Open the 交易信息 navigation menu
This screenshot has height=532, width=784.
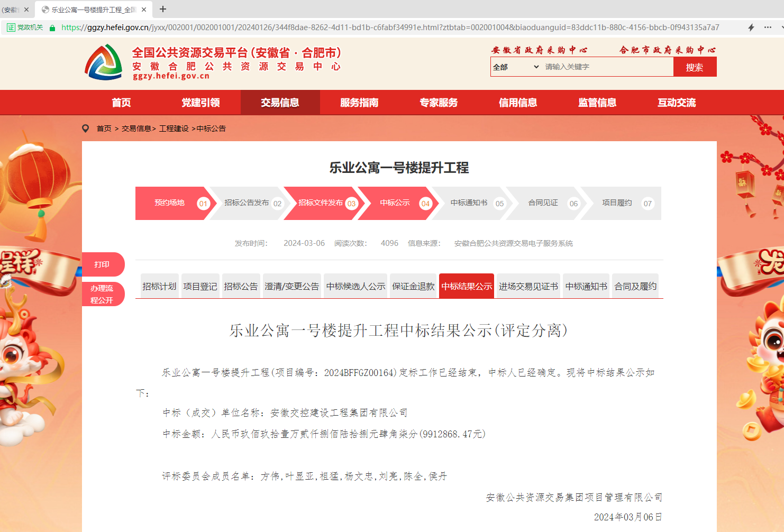click(x=280, y=102)
